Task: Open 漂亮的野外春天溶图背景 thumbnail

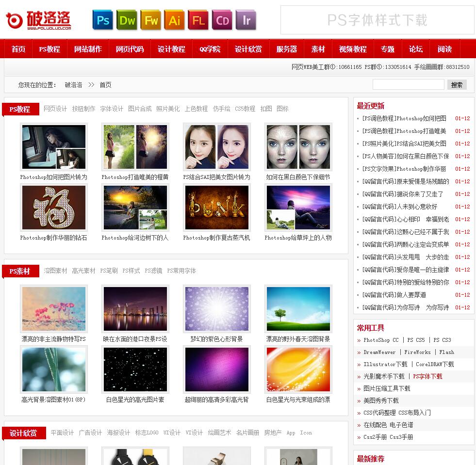Action: pos(298,309)
